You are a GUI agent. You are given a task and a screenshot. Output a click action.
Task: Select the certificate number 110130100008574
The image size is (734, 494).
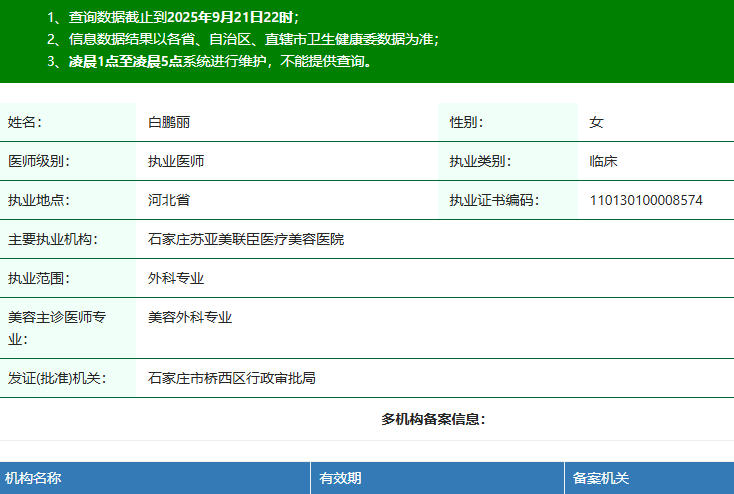tap(646, 200)
